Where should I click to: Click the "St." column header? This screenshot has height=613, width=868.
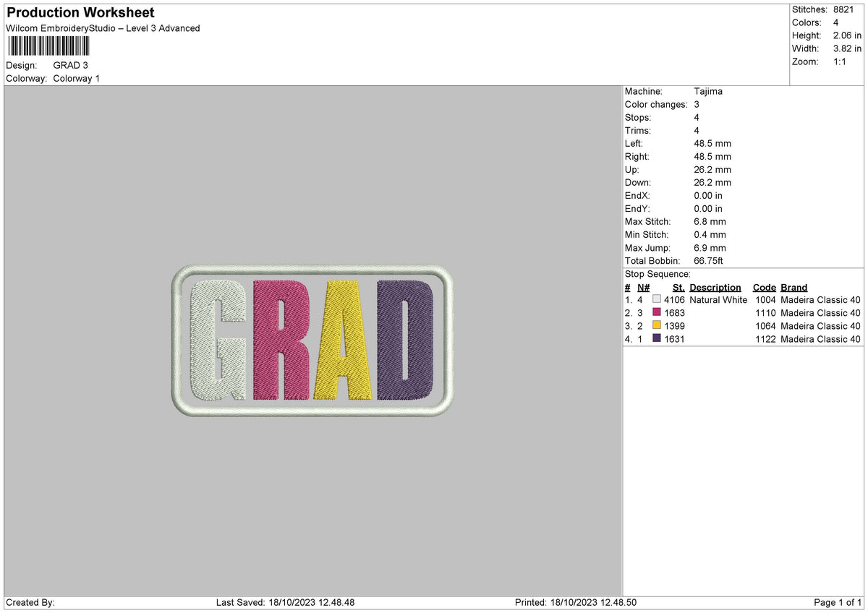click(678, 287)
